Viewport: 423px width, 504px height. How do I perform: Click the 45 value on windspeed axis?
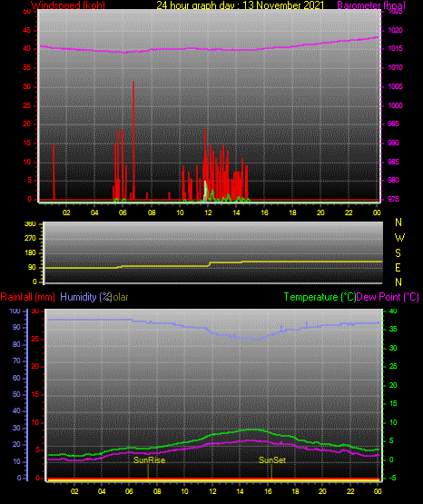27,31
